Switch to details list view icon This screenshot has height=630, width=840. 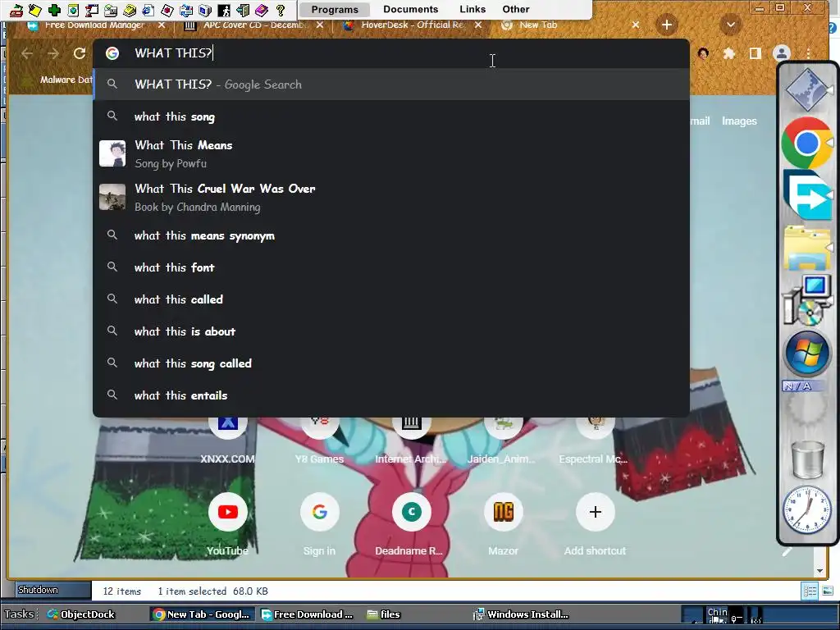(x=810, y=591)
